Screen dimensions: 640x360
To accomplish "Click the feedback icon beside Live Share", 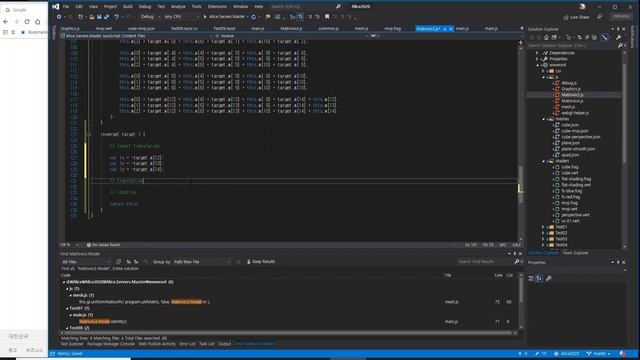I will point(600,17).
